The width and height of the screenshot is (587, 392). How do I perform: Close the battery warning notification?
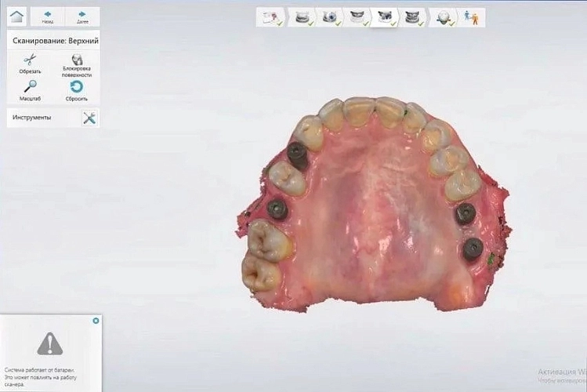click(96, 321)
